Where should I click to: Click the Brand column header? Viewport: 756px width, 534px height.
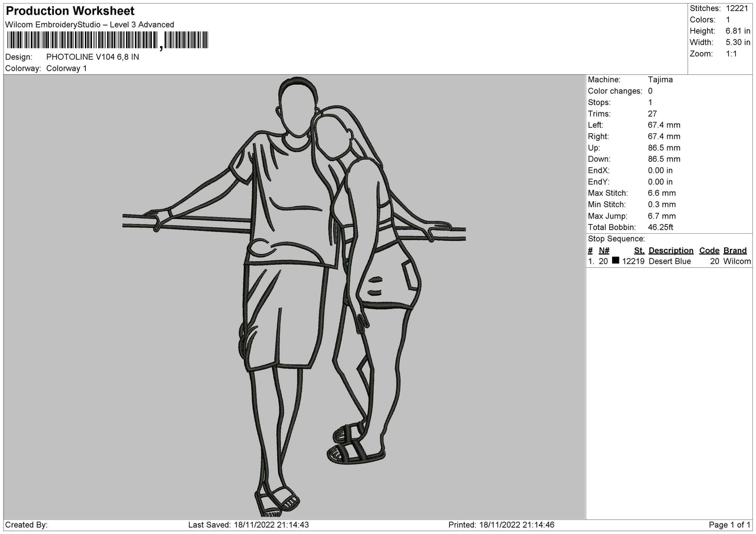point(735,251)
